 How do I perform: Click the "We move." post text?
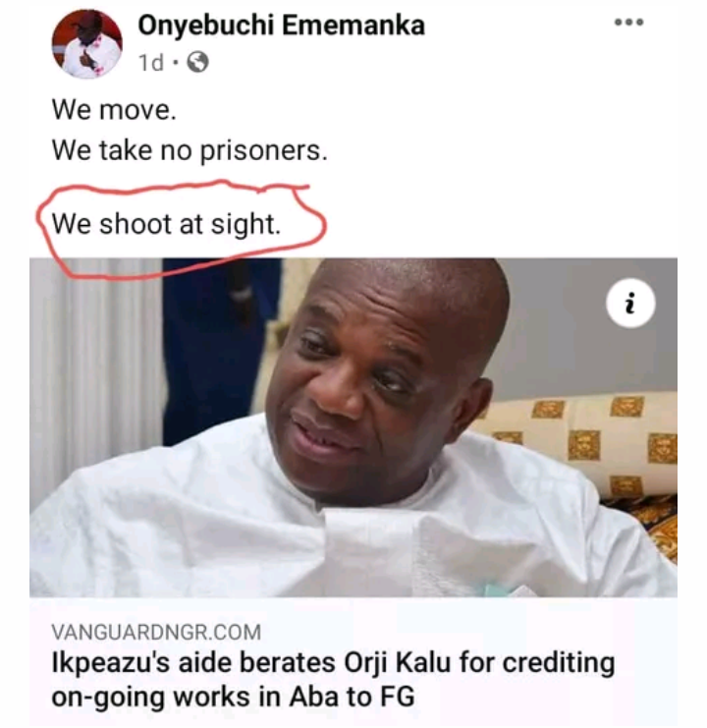[x=114, y=110]
